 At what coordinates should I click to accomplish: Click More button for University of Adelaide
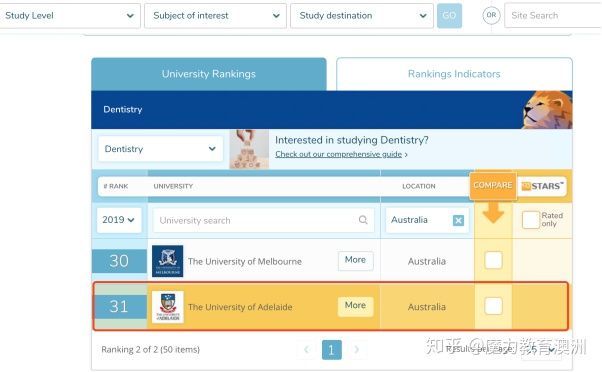coord(355,306)
